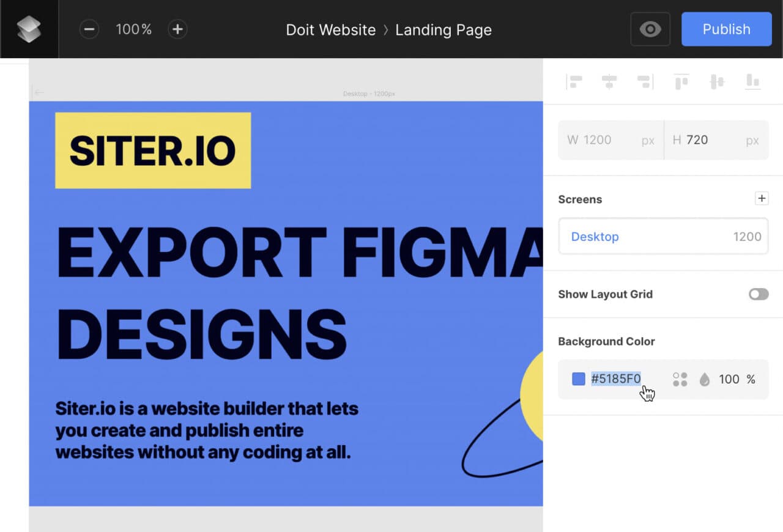
Task: Open the color palette picker icon
Action: (x=679, y=379)
